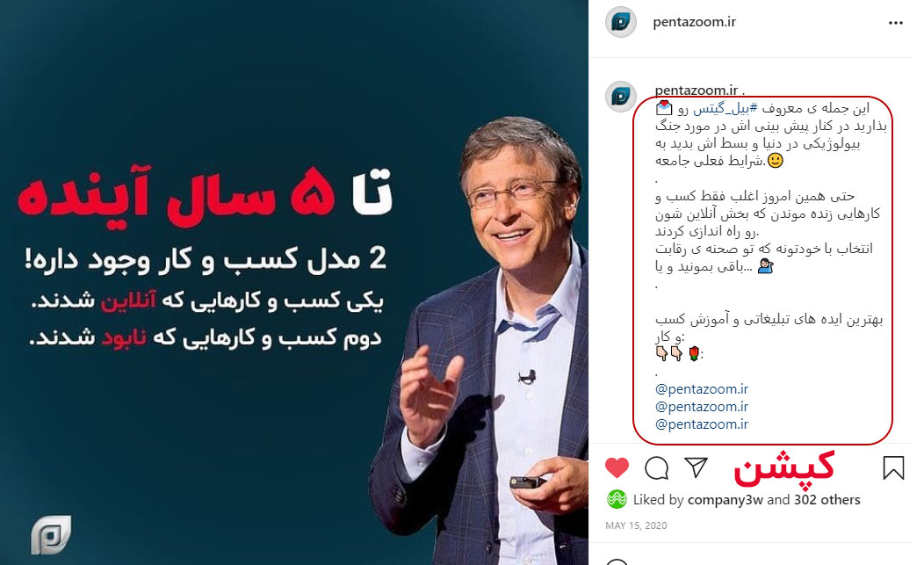
Task: Save post with the bookmark icon
Action: [x=893, y=467]
